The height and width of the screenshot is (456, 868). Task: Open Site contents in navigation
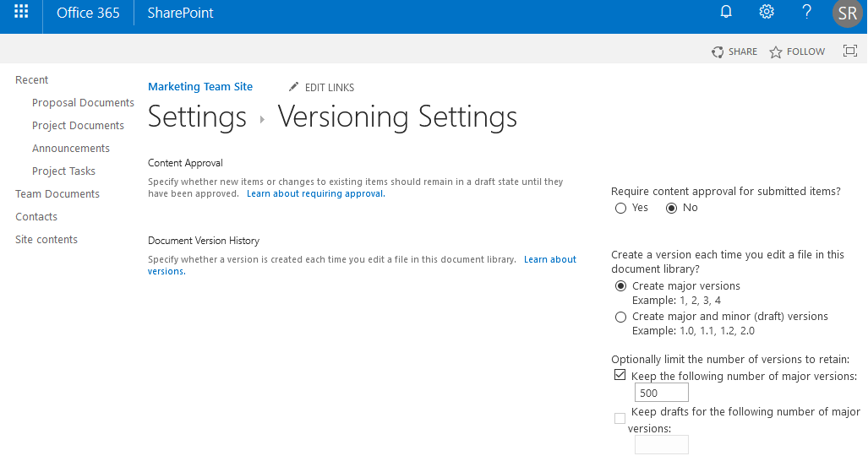tap(46, 240)
